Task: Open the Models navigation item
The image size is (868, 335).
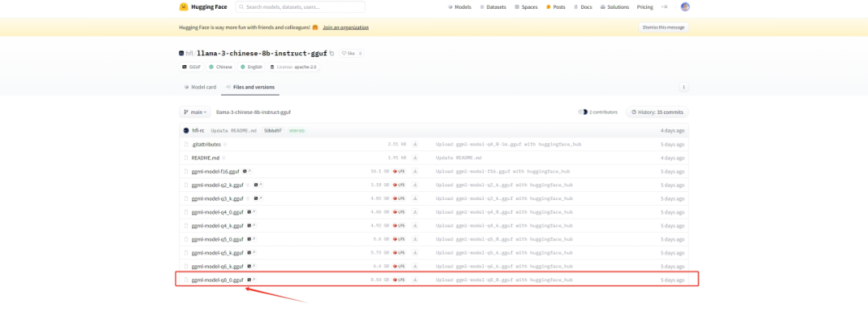Action: 460,7
